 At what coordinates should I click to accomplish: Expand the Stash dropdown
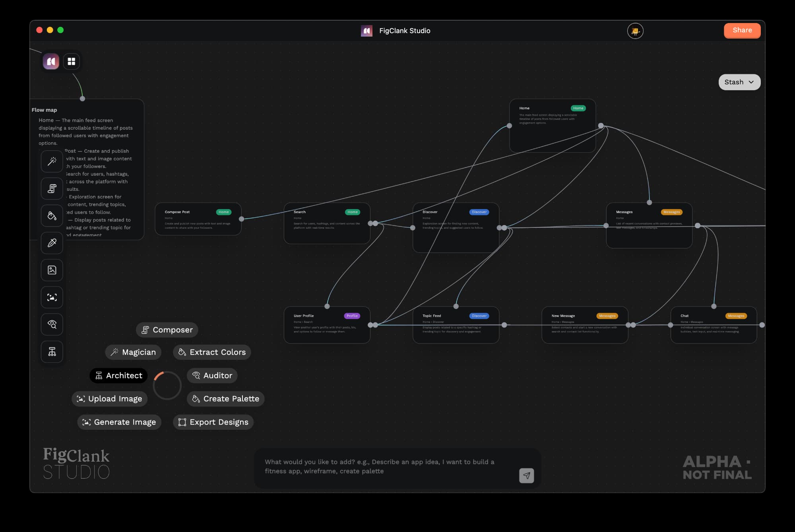coord(739,82)
